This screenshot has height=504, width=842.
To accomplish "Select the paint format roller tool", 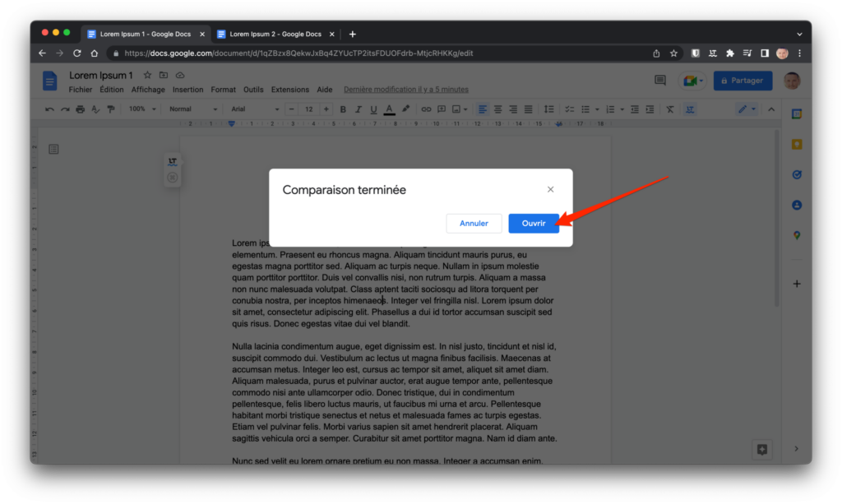I will click(111, 109).
